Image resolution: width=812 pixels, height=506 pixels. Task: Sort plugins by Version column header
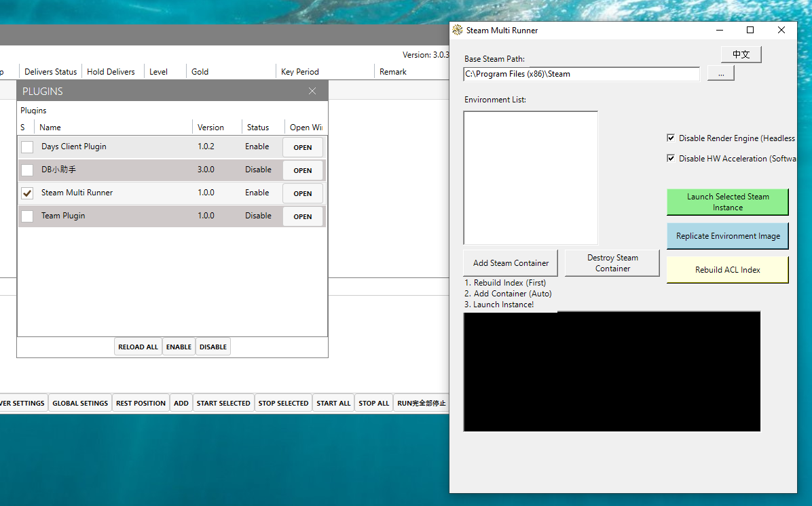pyautogui.click(x=210, y=128)
